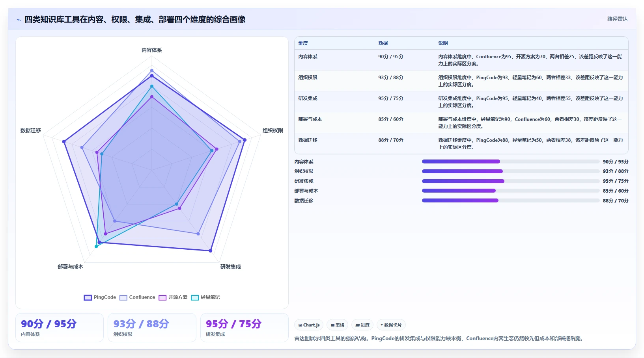Select the 部署与成本 table row name
This screenshot has width=644, height=358.
[x=310, y=119]
